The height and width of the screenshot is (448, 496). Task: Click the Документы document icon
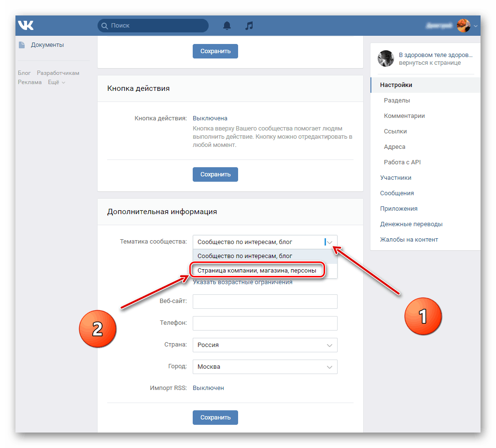22,45
